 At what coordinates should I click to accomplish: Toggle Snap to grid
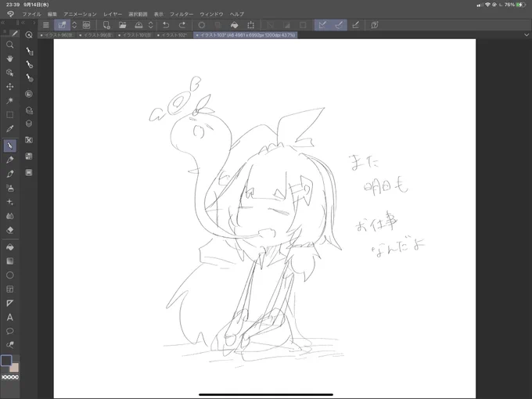tap(355, 25)
